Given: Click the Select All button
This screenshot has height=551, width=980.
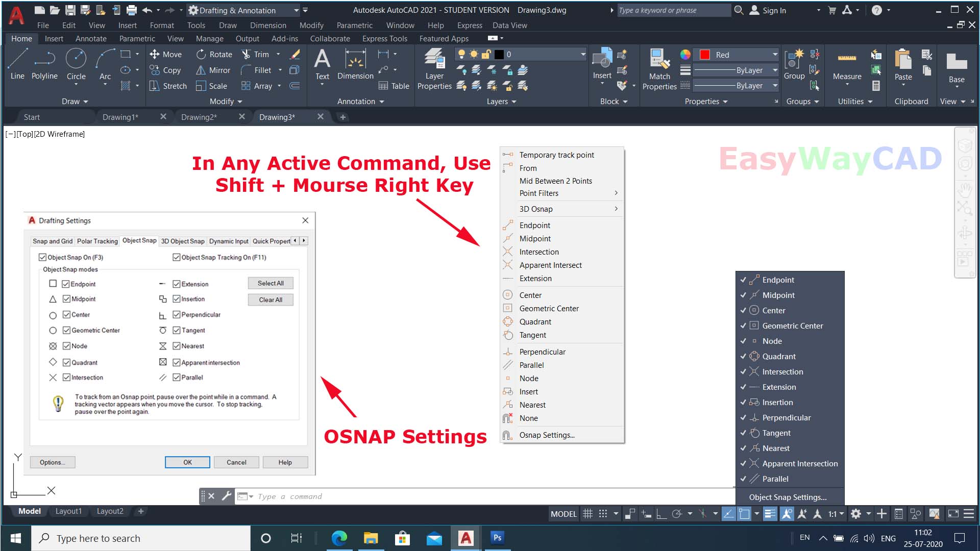Looking at the screenshot, I should pyautogui.click(x=270, y=283).
